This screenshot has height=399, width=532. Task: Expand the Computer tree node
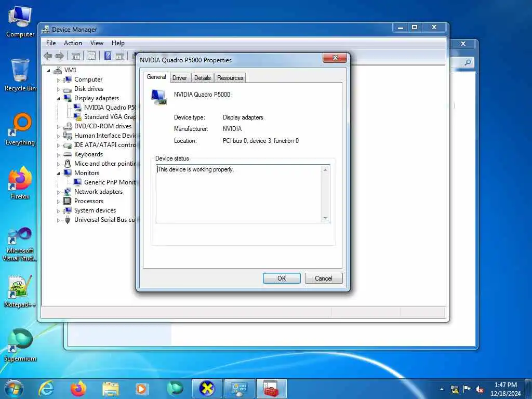click(58, 80)
